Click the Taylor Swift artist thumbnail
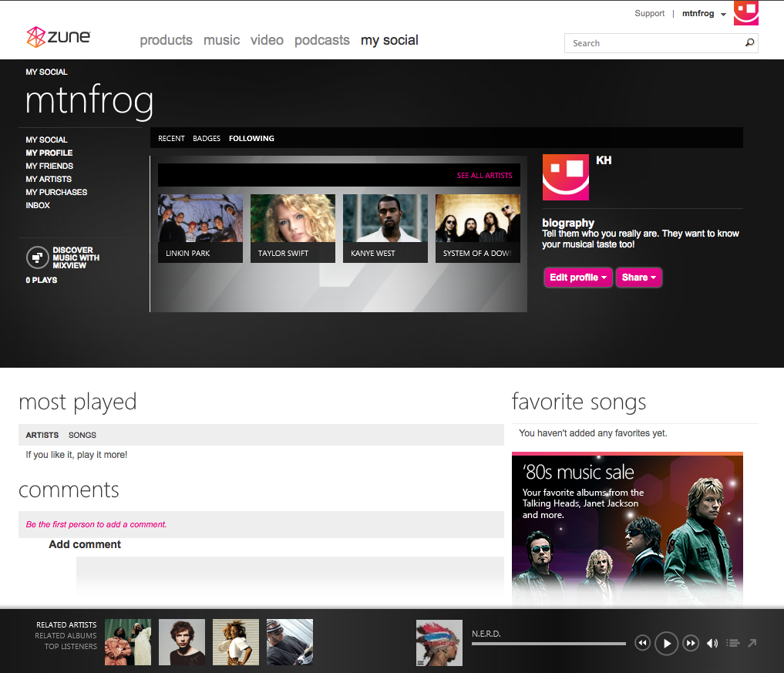This screenshot has width=784, height=673. click(x=292, y=227)
